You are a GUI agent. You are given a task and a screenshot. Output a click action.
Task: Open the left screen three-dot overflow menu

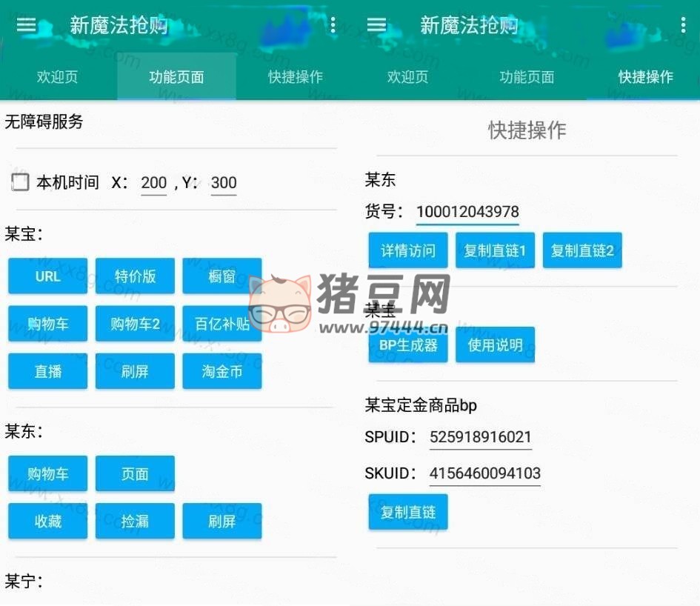click(333, 25)
